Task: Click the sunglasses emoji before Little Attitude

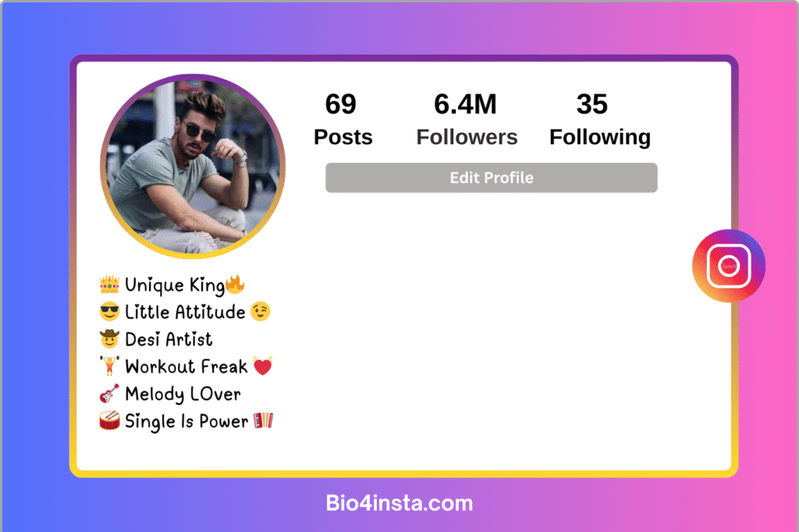Action: 109,311
